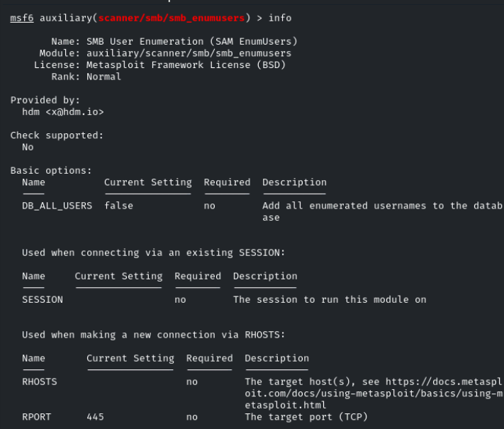
Task: Click the auxiliary/scanner/smb/smb_enumusers module path
Action: pos(189,53)
